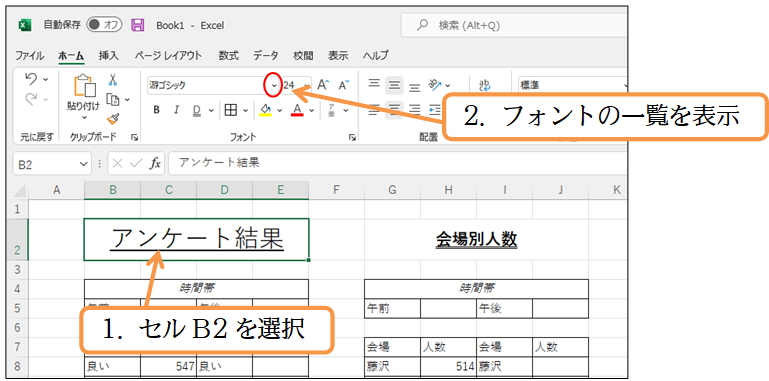Image resolution: width=769 pixels, height=381 pixels.
Task: Click the text orientation icon
Action: (x=436, y=85)
